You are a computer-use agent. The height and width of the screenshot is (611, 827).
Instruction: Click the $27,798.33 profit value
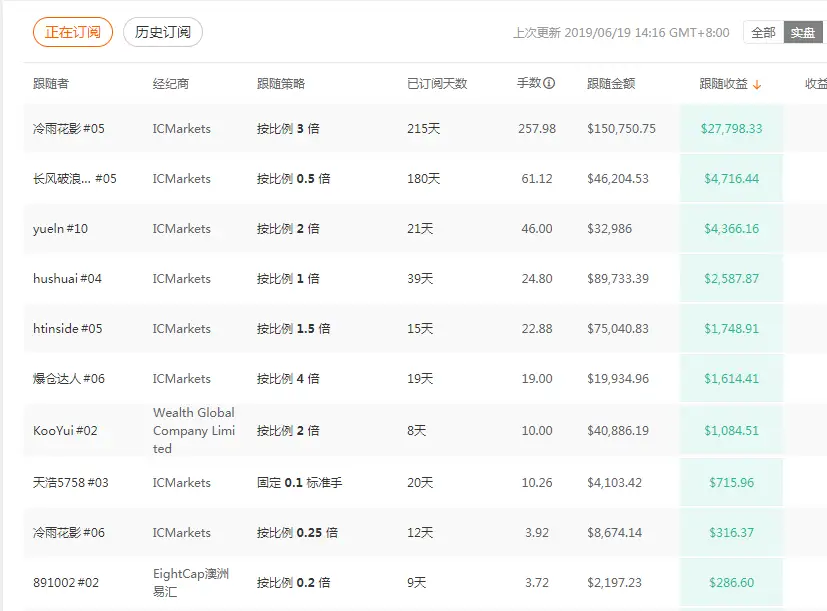(732, 129)
